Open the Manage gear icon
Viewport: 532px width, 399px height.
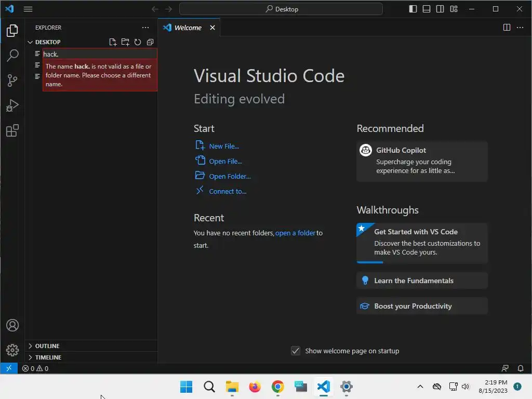point(12,350)
